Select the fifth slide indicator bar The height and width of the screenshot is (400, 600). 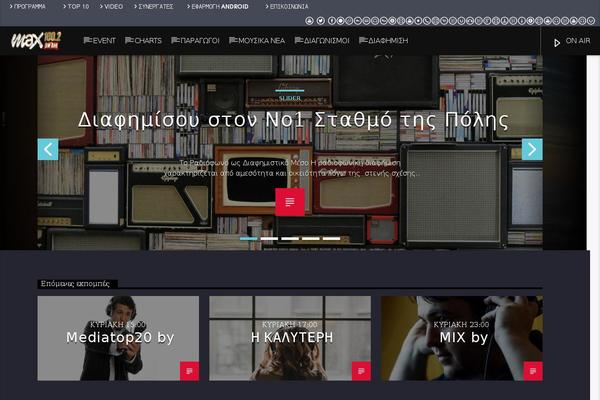[331, 238]
